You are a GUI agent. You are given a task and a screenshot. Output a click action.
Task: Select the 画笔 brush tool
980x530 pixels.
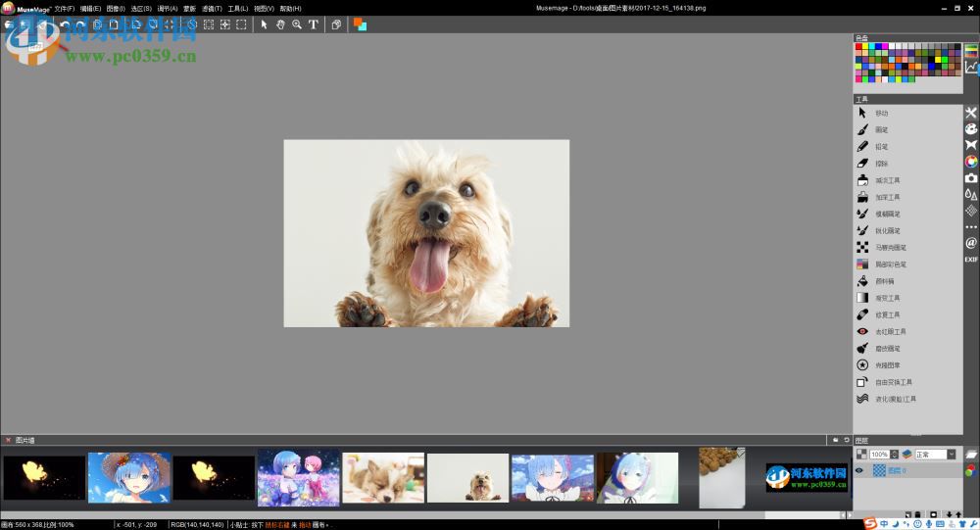880,129
